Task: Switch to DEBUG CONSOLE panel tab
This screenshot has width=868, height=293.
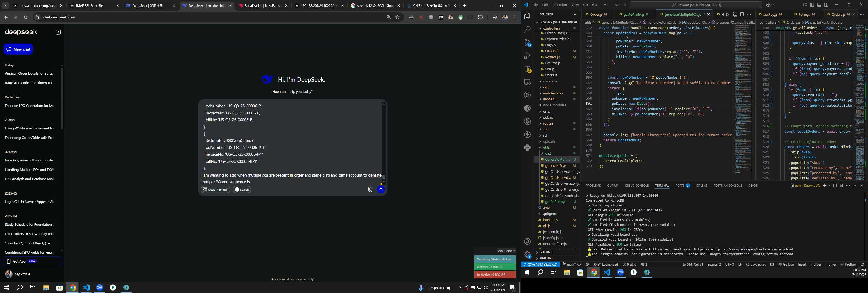Action: 637,186
